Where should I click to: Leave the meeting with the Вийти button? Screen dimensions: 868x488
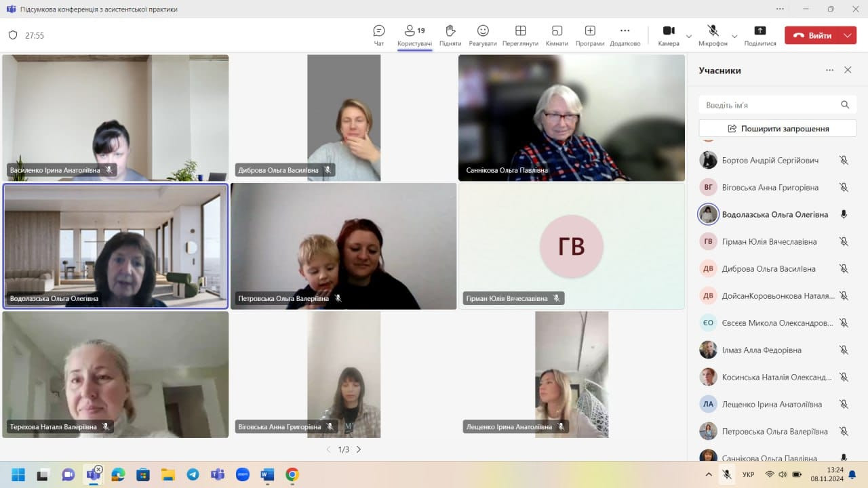(x=812, y=35)
